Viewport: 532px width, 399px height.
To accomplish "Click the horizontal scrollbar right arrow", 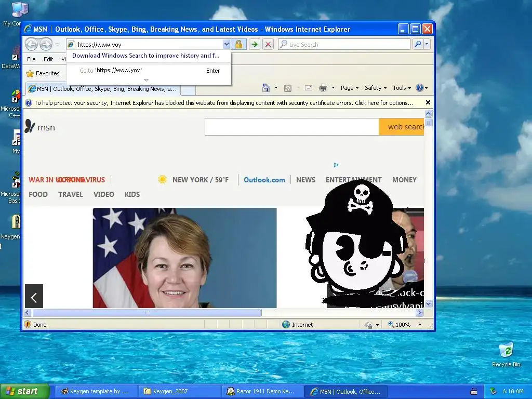I will coord(420,312).
